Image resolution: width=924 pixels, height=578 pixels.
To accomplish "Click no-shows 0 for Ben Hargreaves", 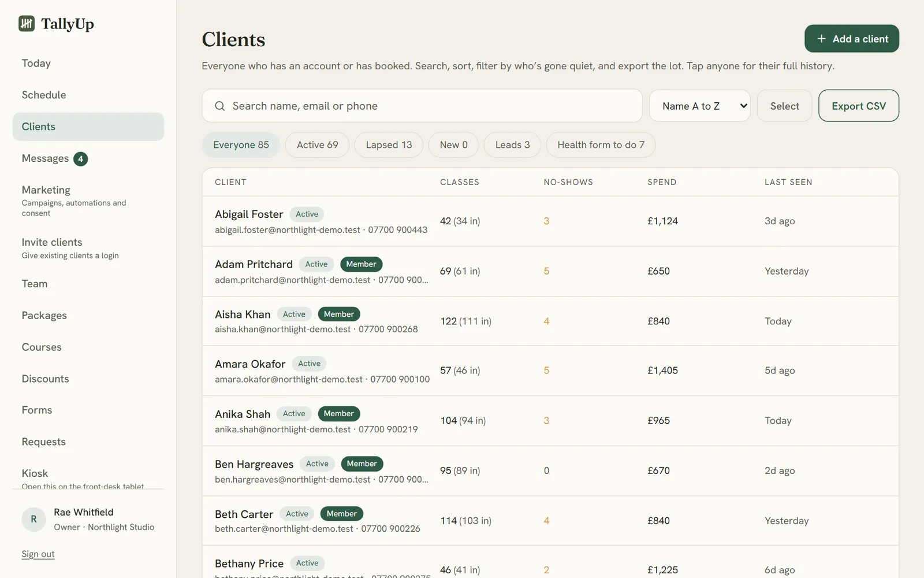I will point(546,470).
